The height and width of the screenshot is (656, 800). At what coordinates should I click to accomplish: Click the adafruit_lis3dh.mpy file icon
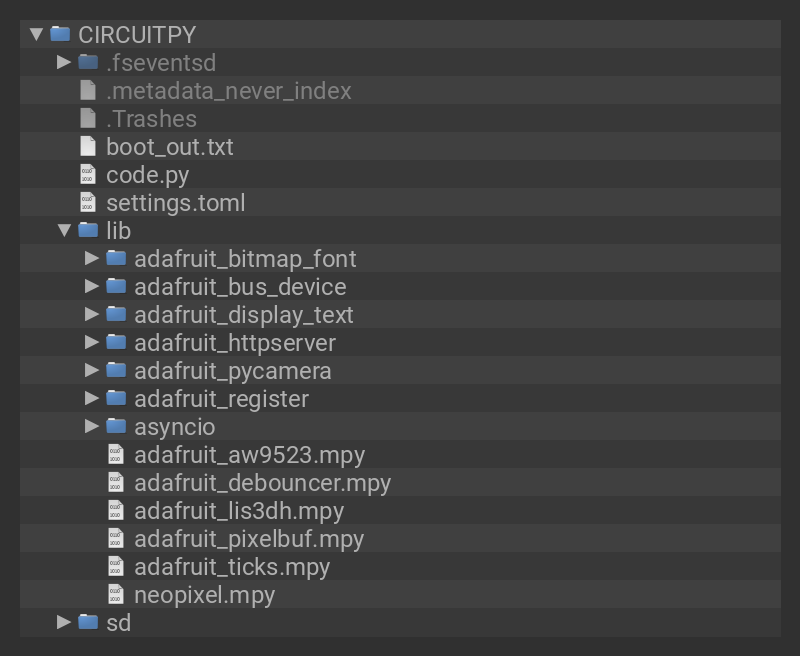click(x=116, y=510)
